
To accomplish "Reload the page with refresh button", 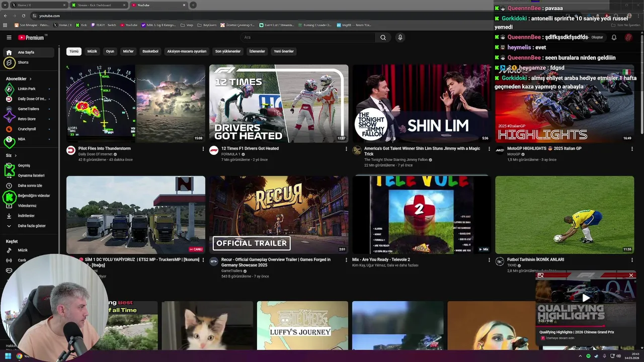I will (x=23, y=16).
